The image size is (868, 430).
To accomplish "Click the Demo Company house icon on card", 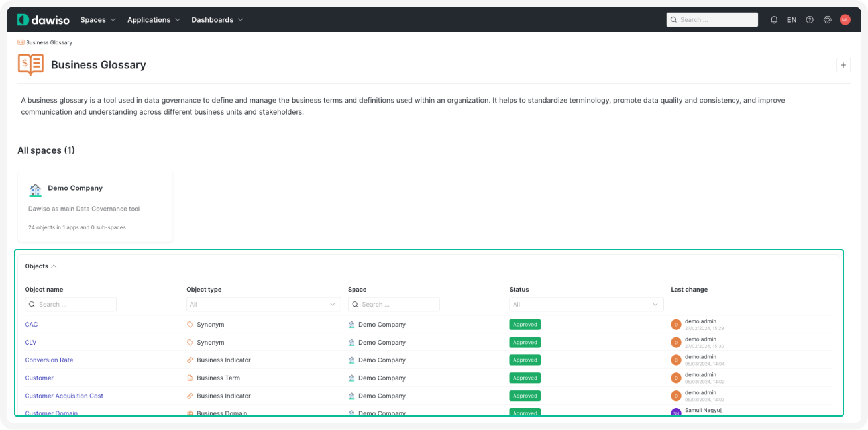I will coord(36,190).
